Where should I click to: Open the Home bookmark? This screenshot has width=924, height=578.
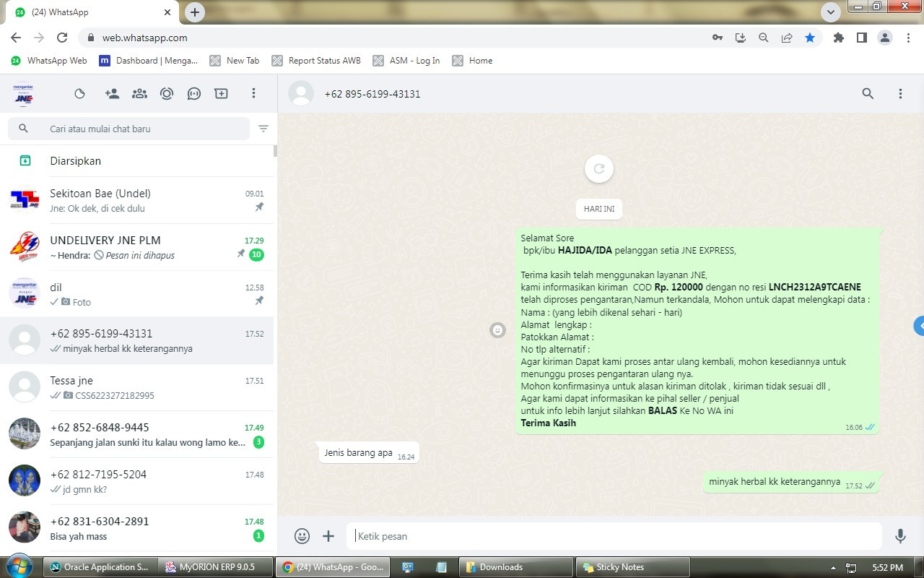473,61
